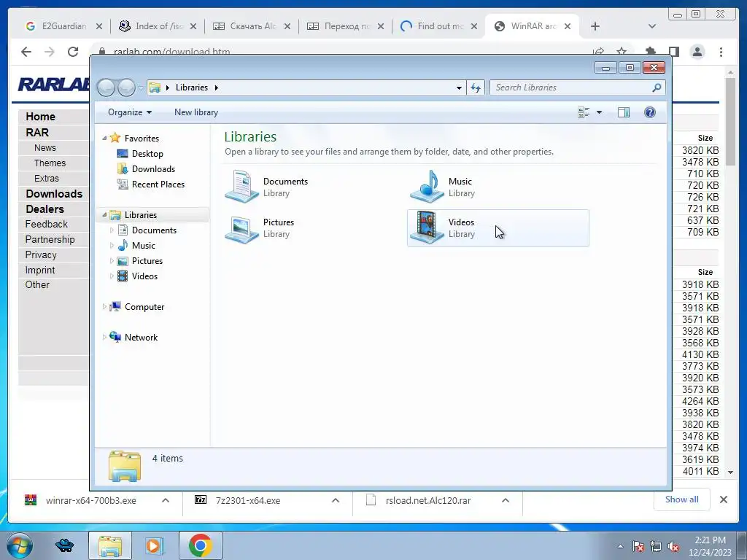
Task: Switch to Find out more tab
Action: click(x=438, y=26)
